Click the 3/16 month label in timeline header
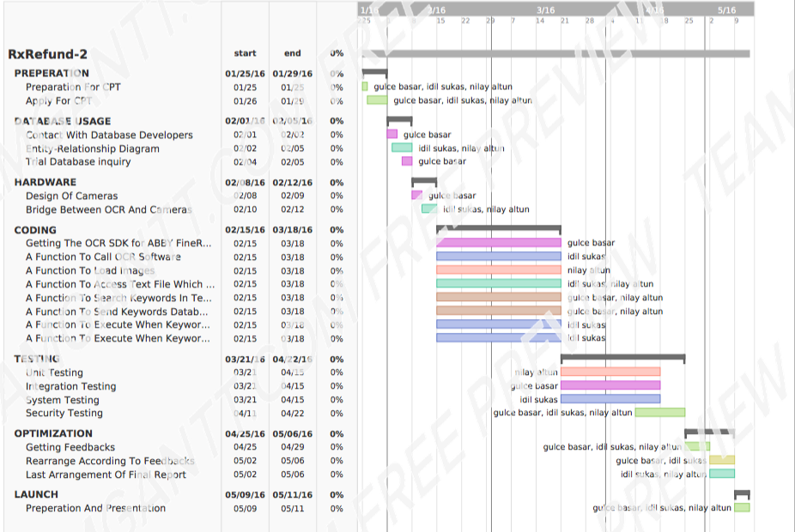This screenshot has width=795, height=532. click(x=545, y=9)
